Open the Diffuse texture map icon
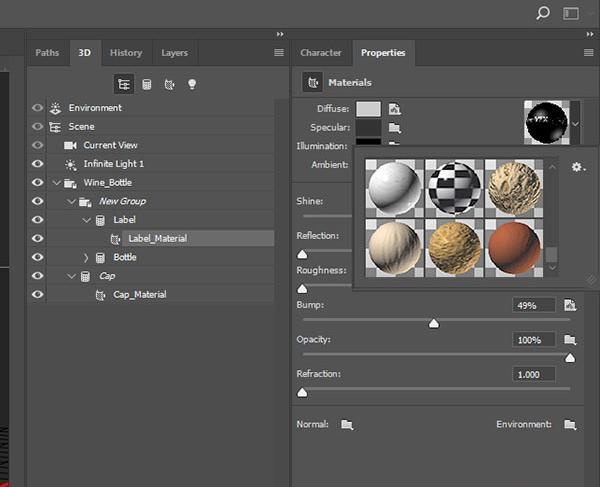 [x=395, y=109]
